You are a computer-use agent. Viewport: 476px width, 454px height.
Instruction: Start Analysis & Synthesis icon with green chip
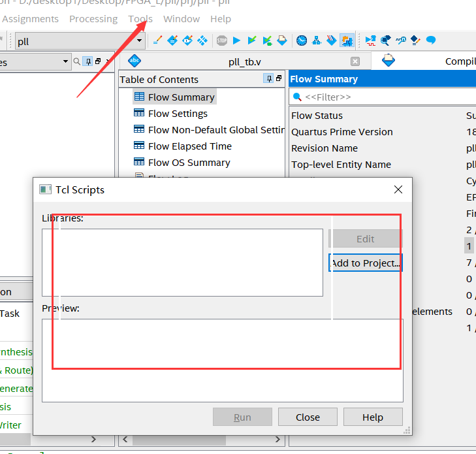point(267,41)
